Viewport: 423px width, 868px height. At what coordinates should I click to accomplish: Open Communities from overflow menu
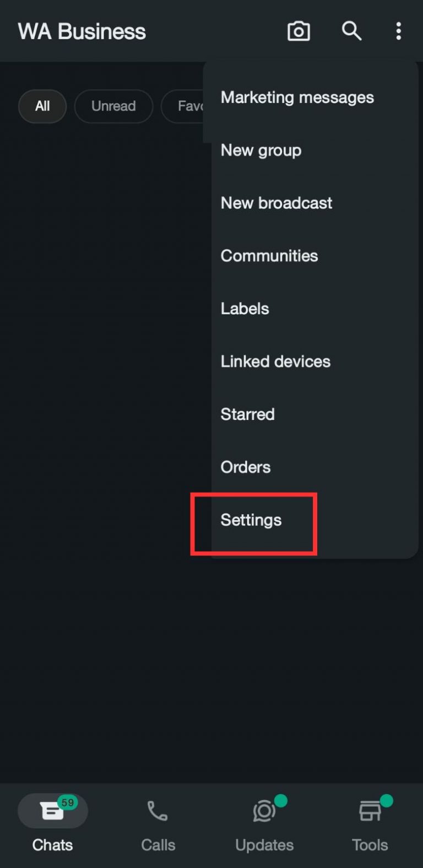point(269,256)
